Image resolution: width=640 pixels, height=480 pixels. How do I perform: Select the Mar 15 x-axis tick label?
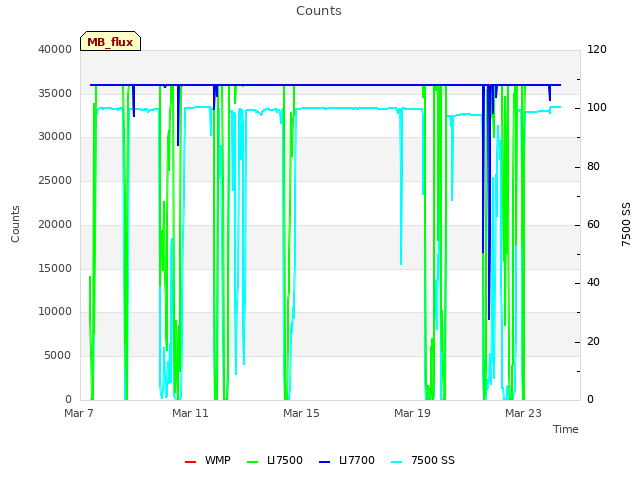coord(301,413)
